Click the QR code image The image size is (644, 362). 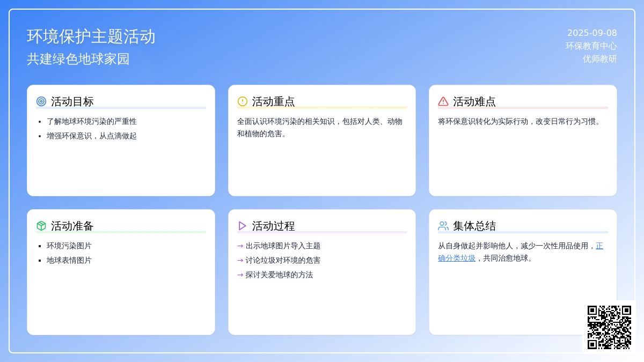click(x=609, y=327)
